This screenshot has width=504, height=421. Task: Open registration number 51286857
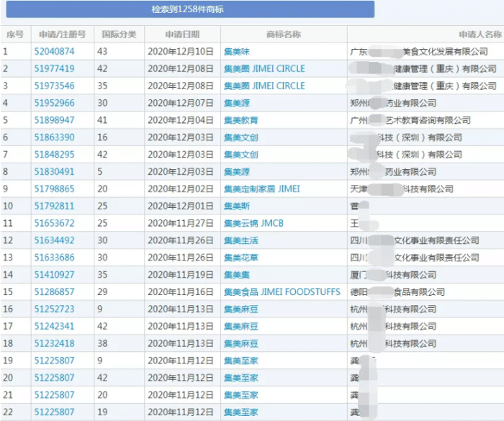(x=54, y=291)
